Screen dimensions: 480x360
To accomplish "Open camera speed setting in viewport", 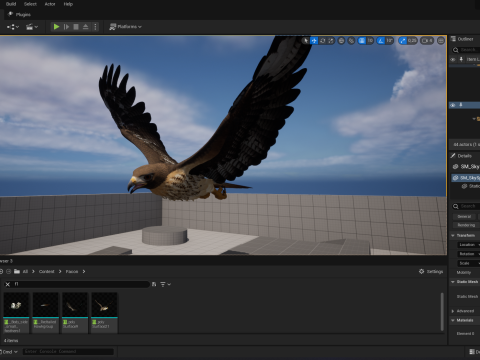I will pos(427,41).
